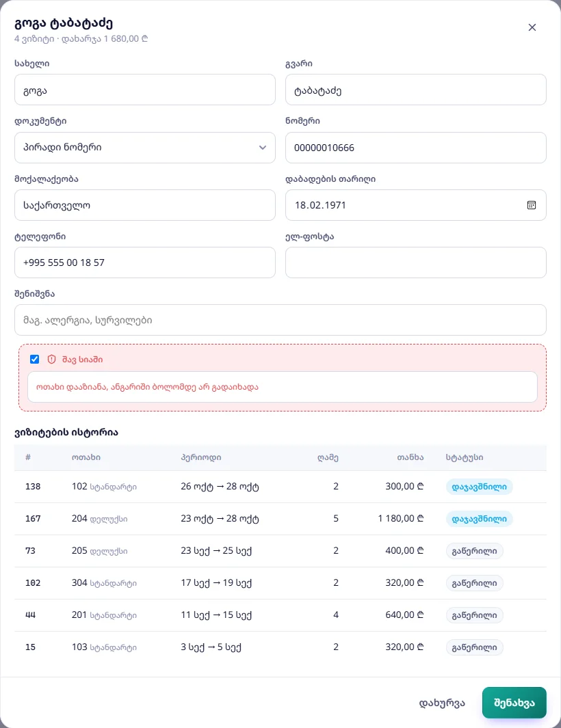Open the birth date calendar picker icon
The width and height of the screenshot is (561, 728).
[x=532, y=205]
